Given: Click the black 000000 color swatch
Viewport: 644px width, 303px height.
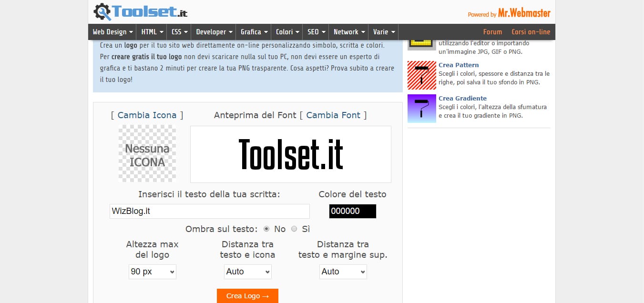Looking at the screenshot, I should (x=352, y=211).
